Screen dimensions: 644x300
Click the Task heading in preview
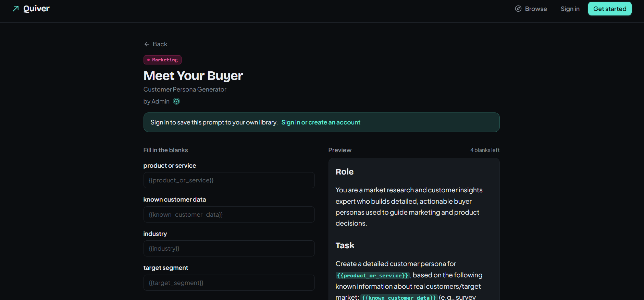click(345, 245)
